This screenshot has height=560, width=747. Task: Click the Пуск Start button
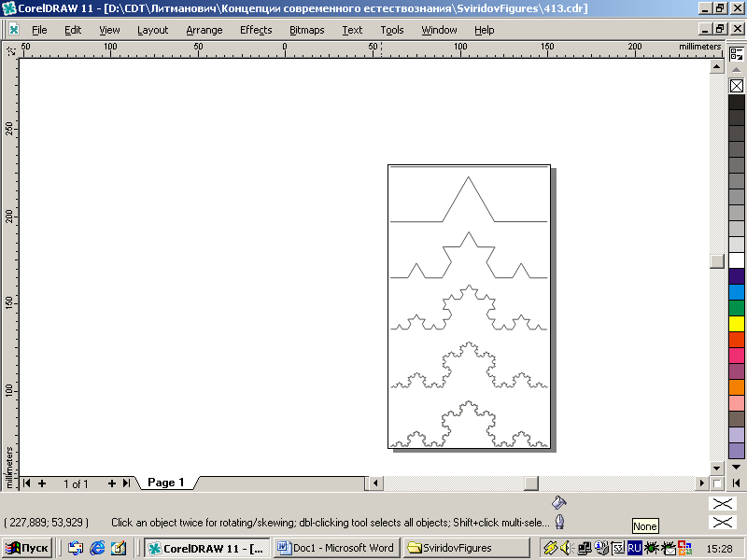point(28,548)
